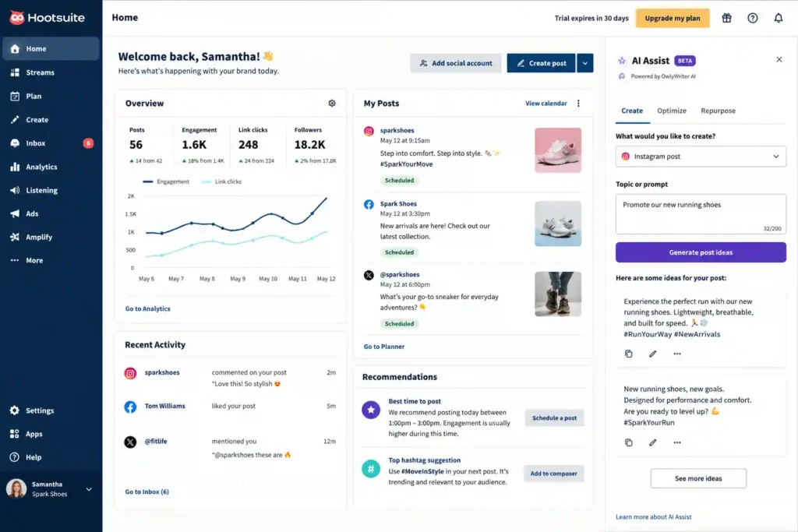
Task: Open Listening in the sidebar
Action: [x=51, y=190]
